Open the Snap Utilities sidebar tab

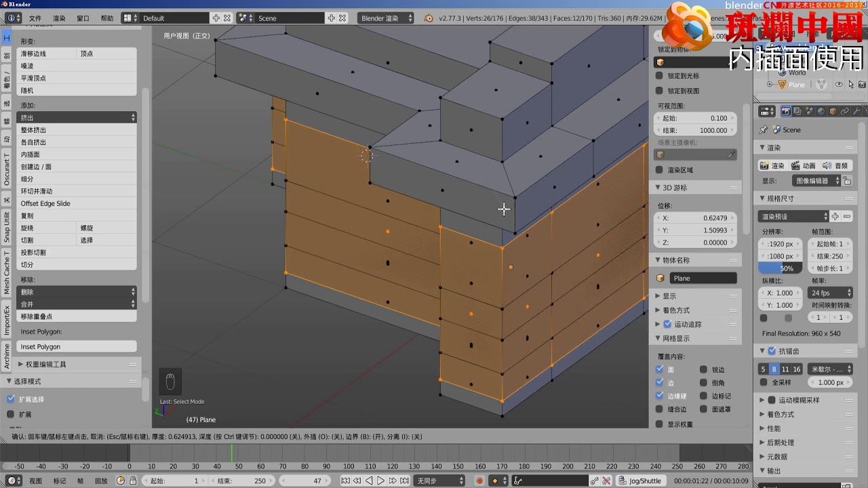coord(7,227)
